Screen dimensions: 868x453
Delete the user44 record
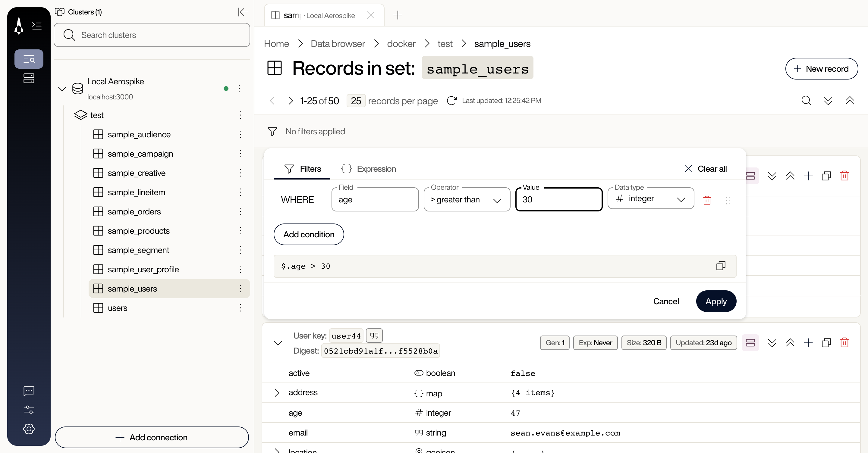tap(844, 342)
